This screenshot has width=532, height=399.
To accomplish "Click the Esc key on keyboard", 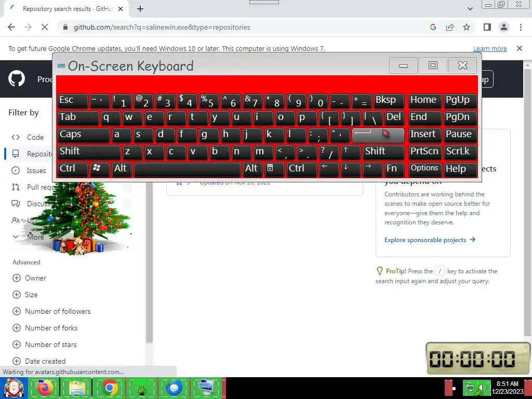I will [73, 101].
